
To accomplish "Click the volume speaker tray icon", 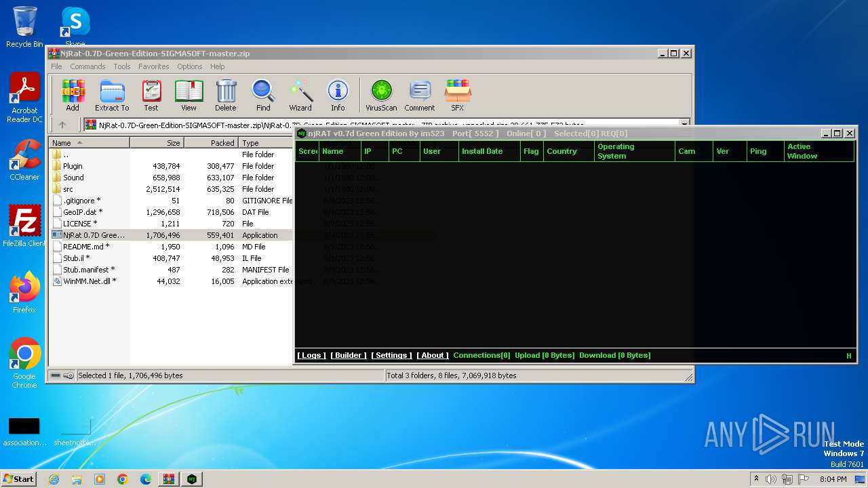I will tap(771, 479).
